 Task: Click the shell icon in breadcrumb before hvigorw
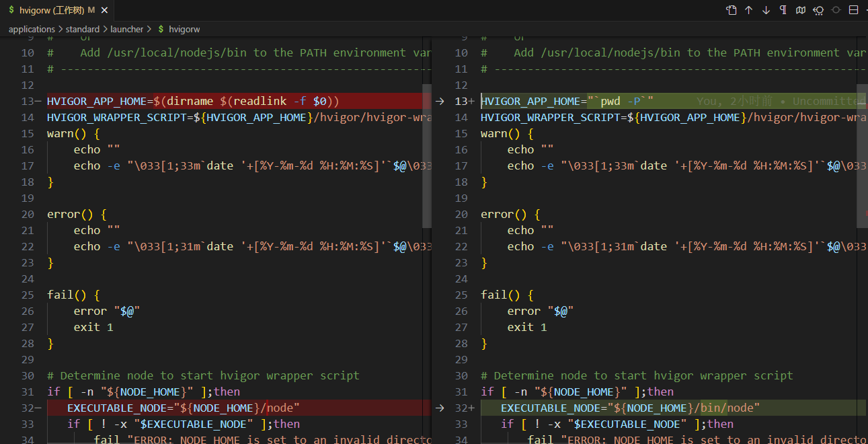(161, 29)
